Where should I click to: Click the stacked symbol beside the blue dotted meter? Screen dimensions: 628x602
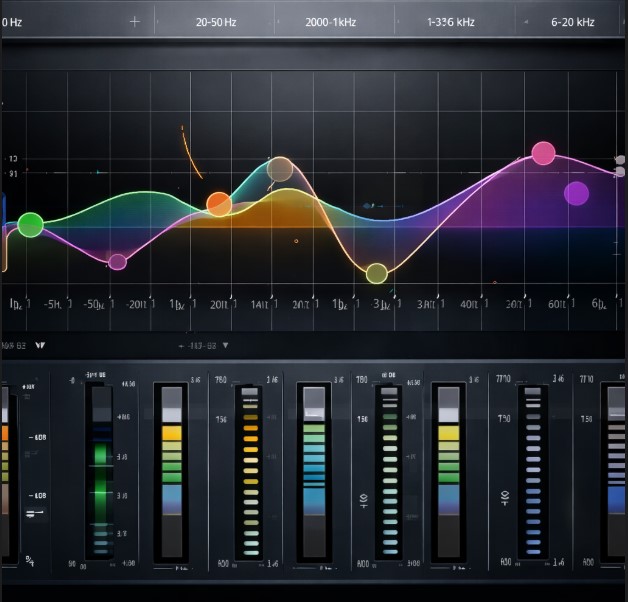click(505, 498)
